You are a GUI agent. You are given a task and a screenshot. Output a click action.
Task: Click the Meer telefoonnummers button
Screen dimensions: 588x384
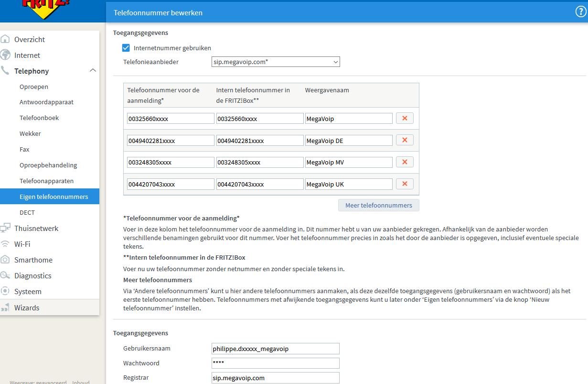click(378, 205)
